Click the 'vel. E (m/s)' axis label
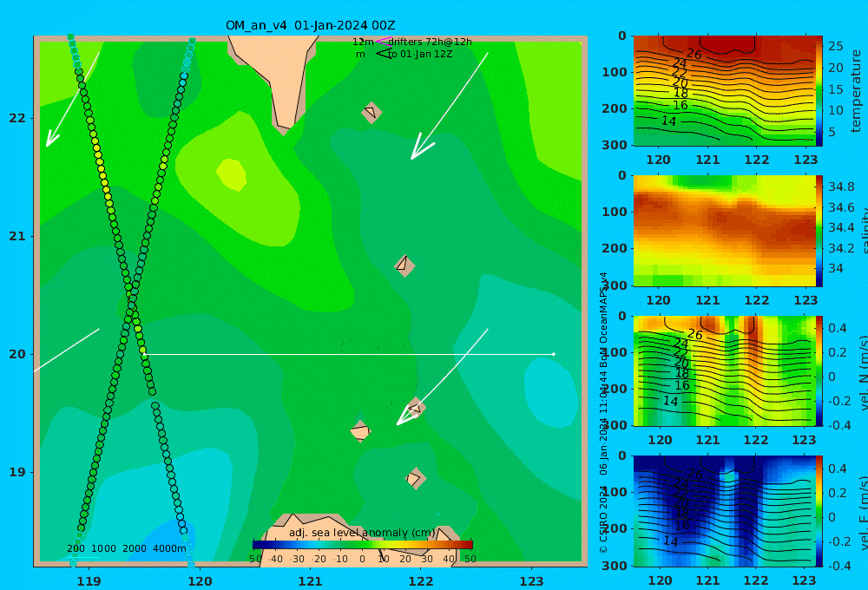This screenshot has width=868, height=590. pyautogui.click(x=863, y=513)
